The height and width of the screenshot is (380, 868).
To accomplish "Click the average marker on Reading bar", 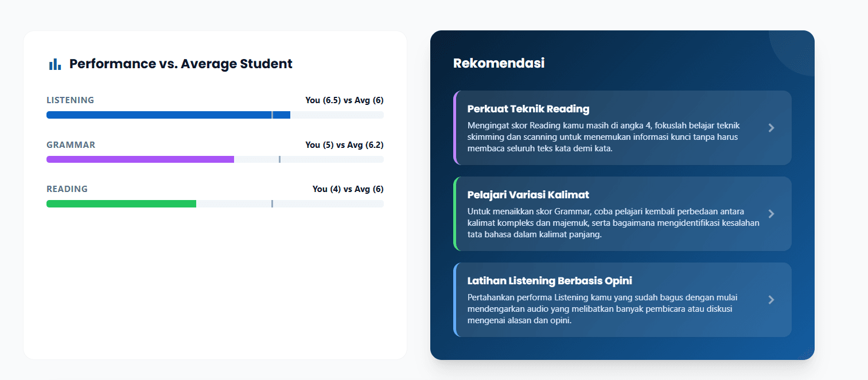I will coord(272,203).
